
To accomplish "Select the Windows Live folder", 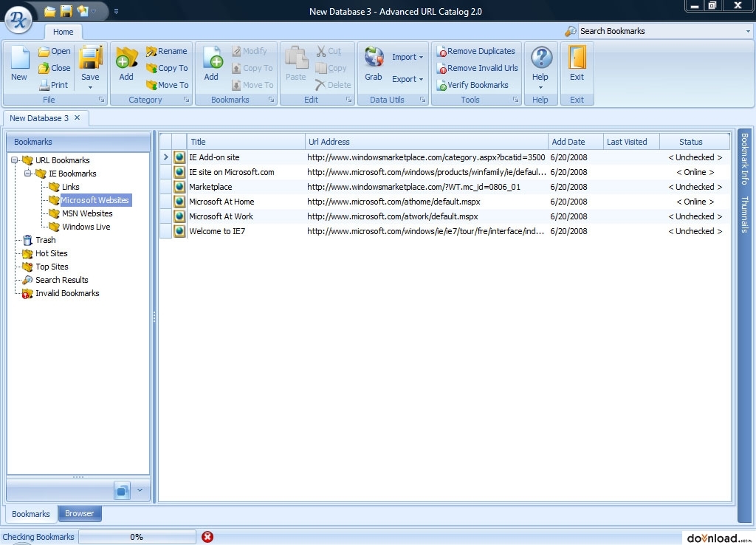I will pyautogui.click(x=86, y=227).
